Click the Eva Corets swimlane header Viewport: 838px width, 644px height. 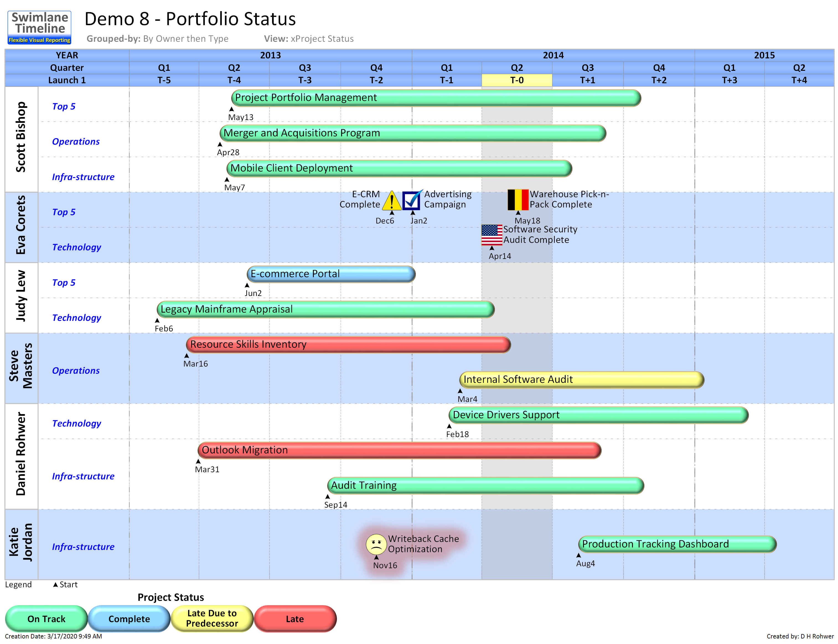(x=21, y=227)
